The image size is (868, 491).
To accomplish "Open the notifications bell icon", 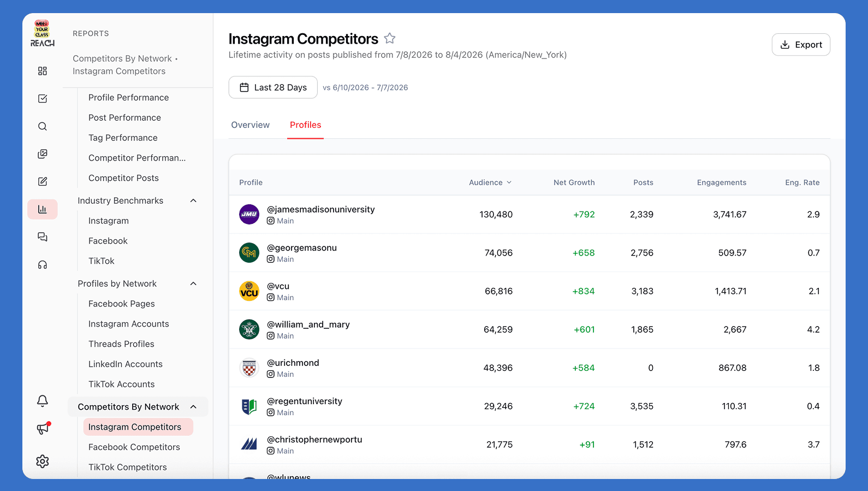I will click(x=43, y=401).
